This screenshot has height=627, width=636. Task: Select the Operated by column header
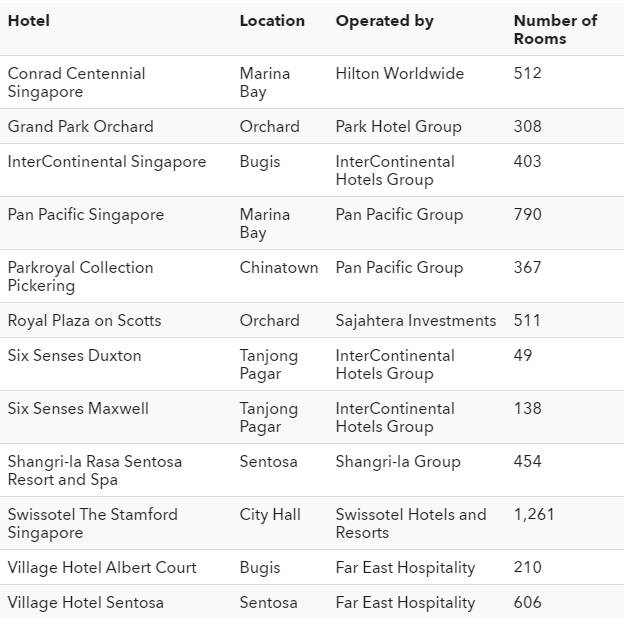tap(384, 20)
